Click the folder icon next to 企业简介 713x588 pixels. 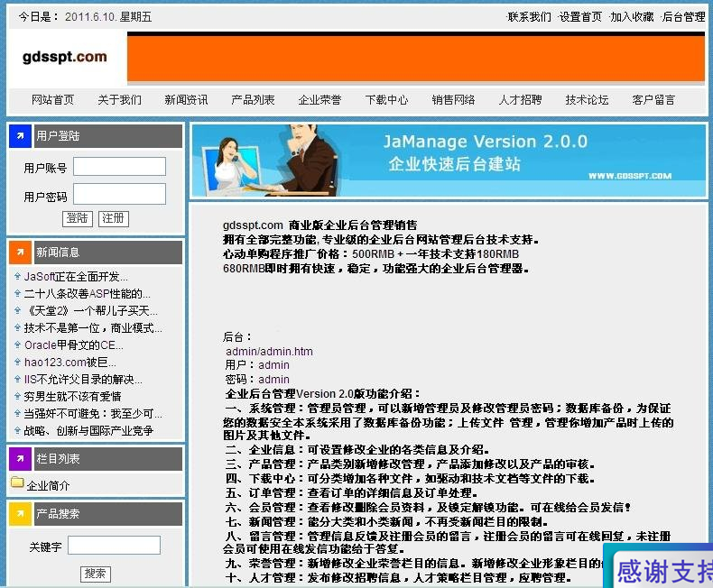tap(17, 482)
